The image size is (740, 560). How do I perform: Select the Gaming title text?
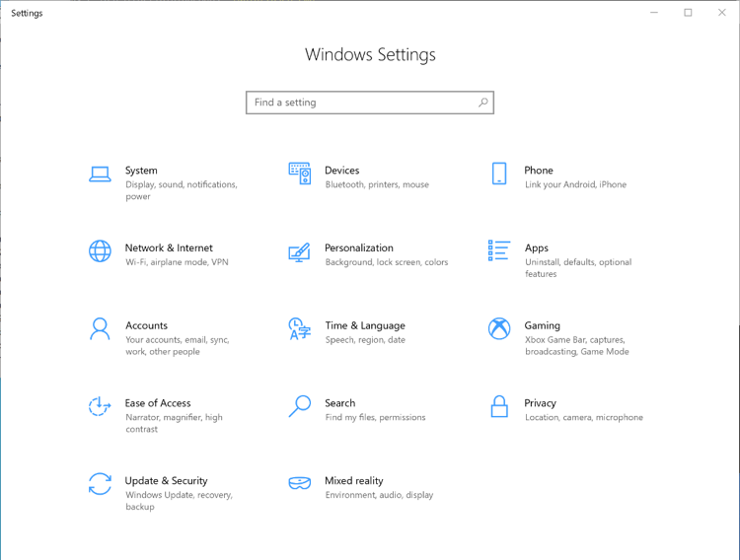tap(542, 325)
